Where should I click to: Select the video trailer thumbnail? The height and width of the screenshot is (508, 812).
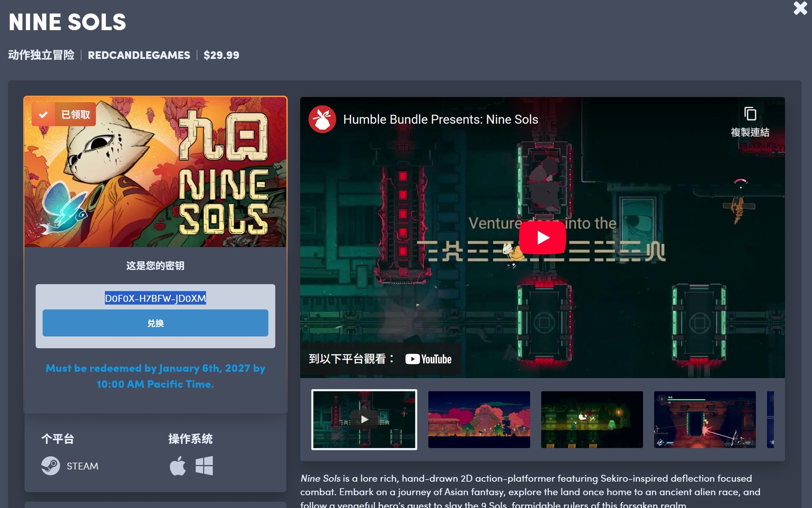coord(364,419)
